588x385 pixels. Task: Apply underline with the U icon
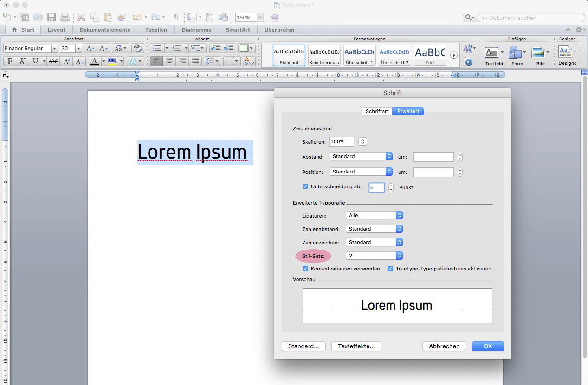pos(35,61)
